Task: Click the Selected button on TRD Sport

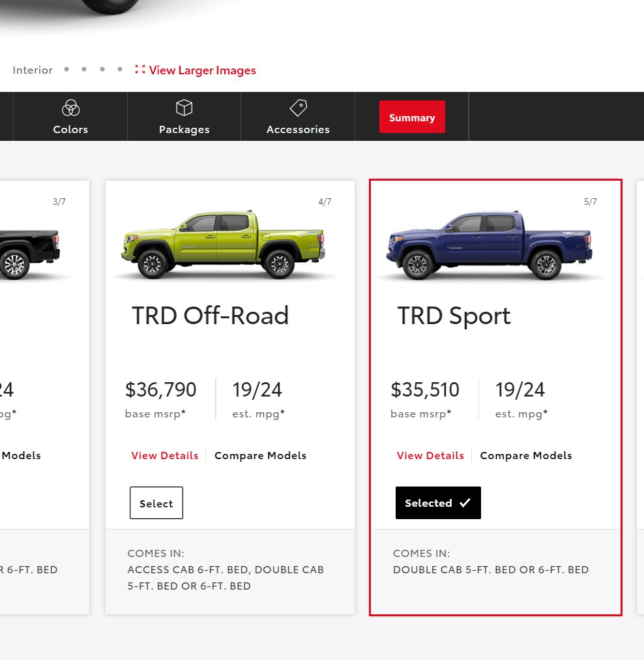Action: (x=438, y=503)
